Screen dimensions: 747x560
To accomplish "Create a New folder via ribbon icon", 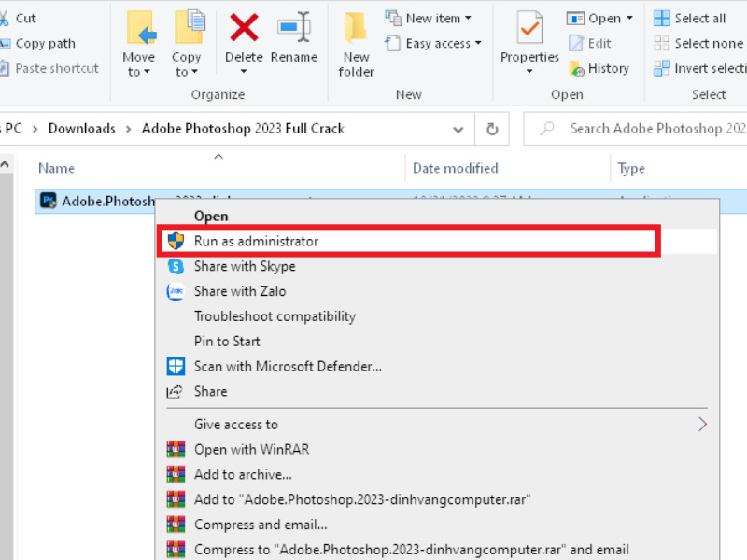I will 356,27.
